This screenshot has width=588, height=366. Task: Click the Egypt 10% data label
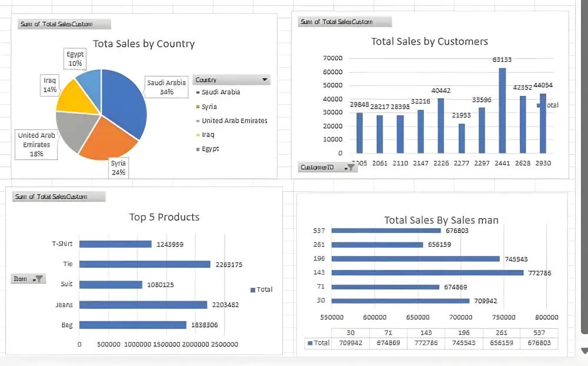[75, 59]
